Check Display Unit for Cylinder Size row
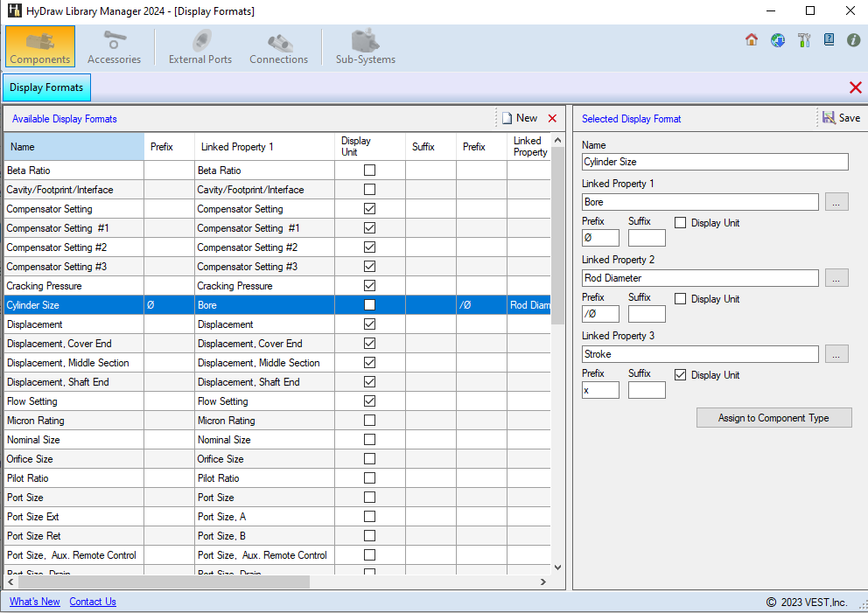The width and height of the screenshot is (868, 613). [x=369, y=304]
